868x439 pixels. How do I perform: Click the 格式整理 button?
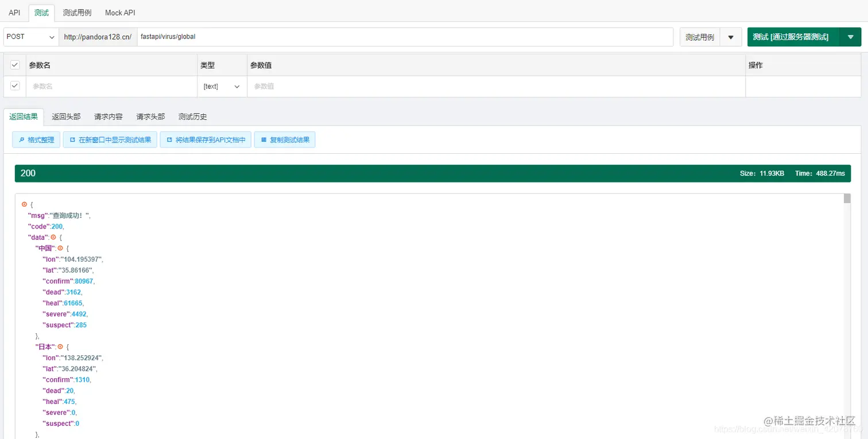click(36, 139)
